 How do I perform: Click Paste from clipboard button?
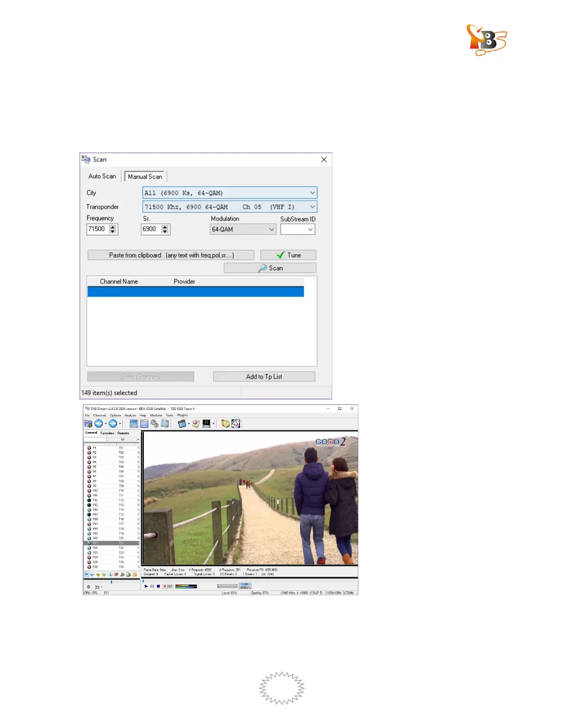[x=171, y=255]
